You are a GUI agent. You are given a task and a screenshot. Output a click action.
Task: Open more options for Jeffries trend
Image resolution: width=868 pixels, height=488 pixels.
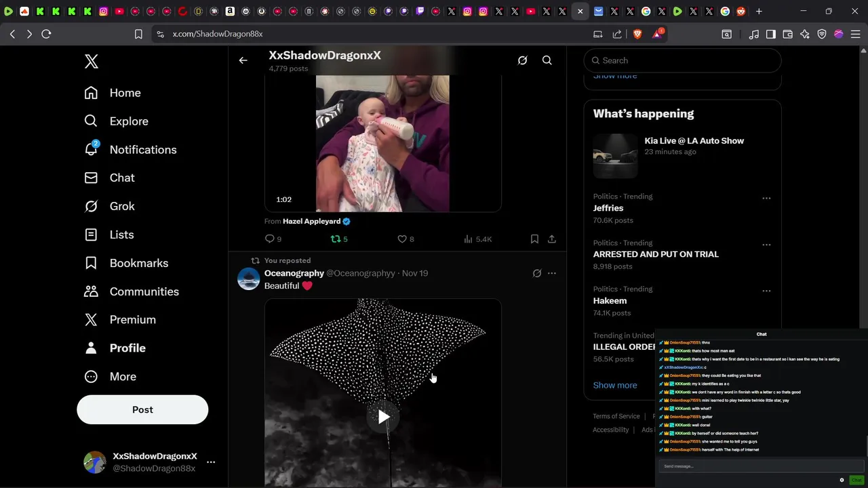[766, 198]
